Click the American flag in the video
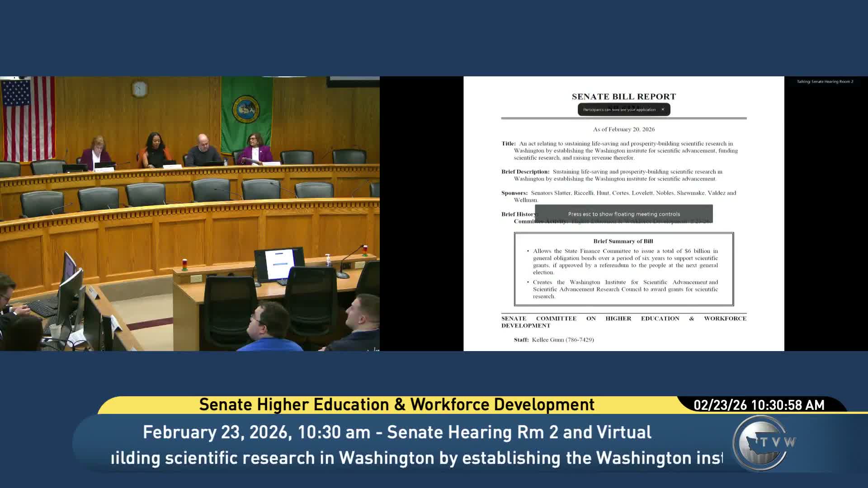 tap(28, 117)
